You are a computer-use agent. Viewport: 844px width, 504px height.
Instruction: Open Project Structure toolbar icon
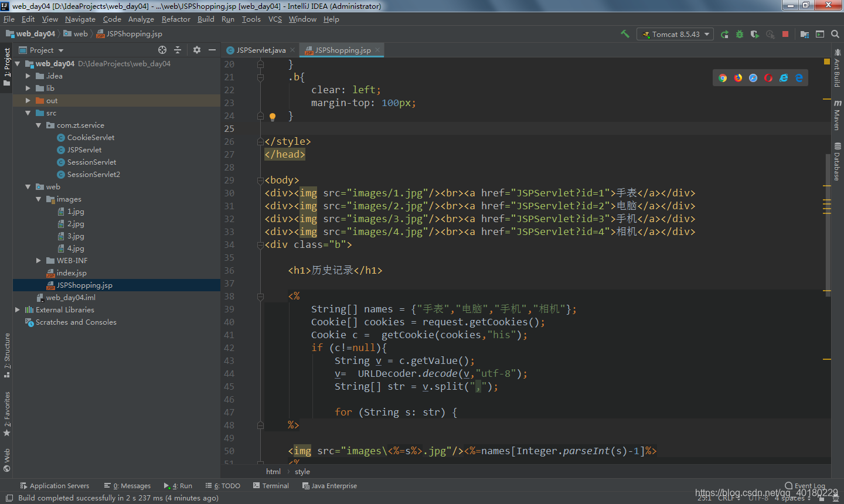coord(805,34)
